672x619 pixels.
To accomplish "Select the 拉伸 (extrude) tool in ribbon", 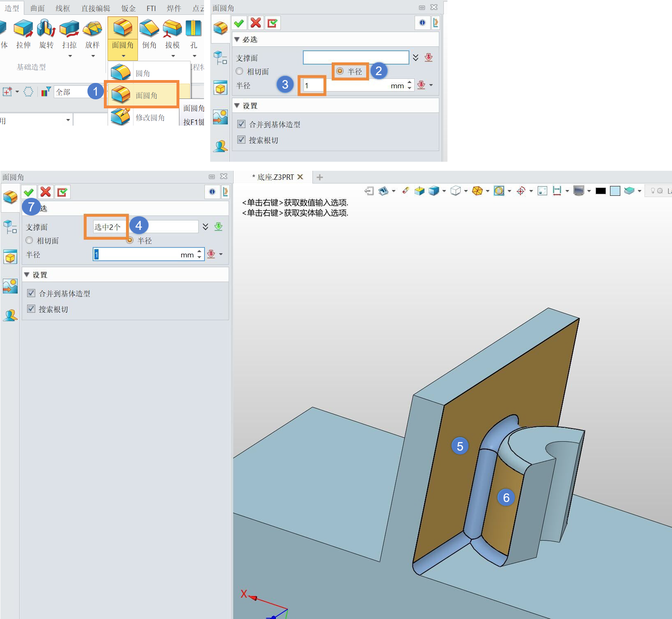I will pos(23,34).
